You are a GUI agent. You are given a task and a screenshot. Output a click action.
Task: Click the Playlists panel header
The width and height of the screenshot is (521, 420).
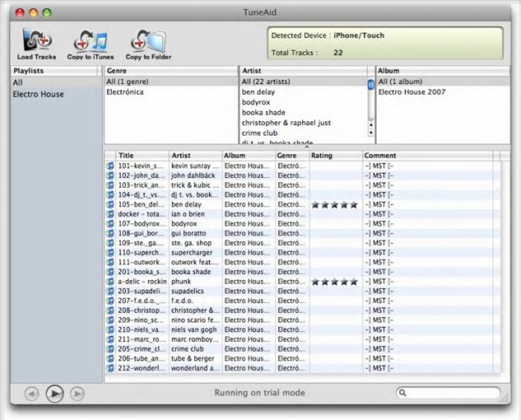[x=55, y=71]
